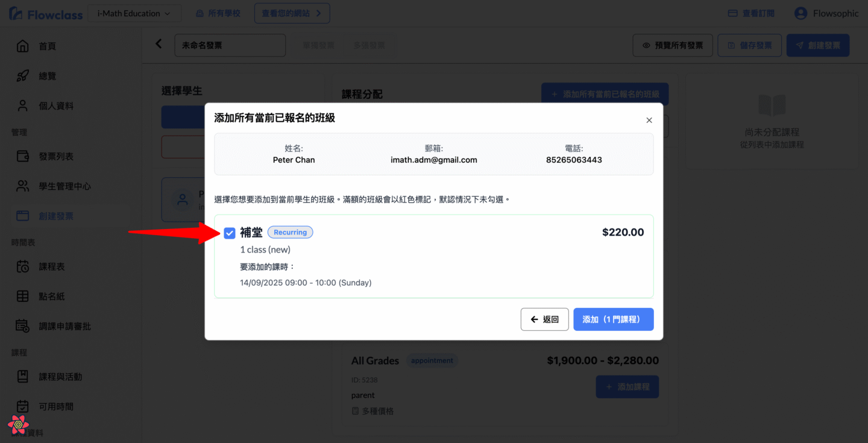Expand the i-Math Education school dropdown
The height and width of the screenshot is (443, 868).
click(x=134, y=13)
